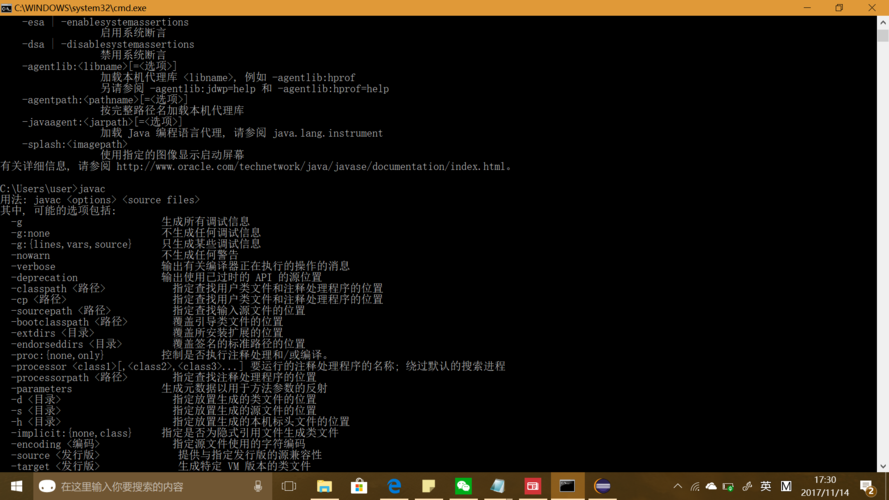Launch Microsoft Store from taskbar
The height and width of the screenshot is (500, 889).
coord(359,486)
